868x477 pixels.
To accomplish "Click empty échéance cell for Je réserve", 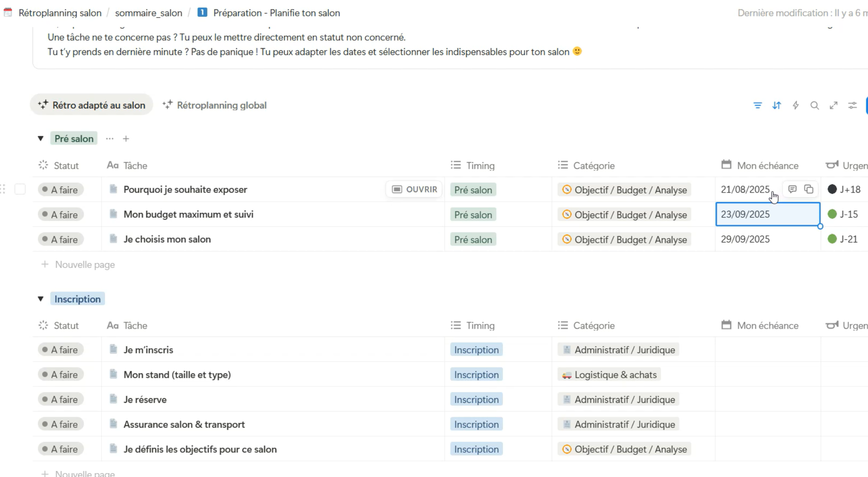I will point(767,399).
